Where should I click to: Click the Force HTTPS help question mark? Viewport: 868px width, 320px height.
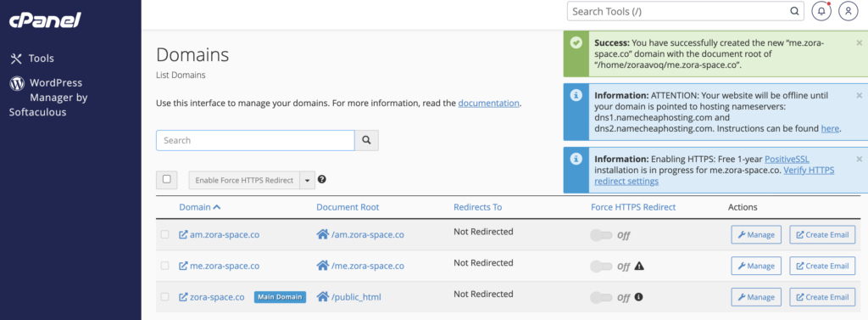[x=321, y=180]
